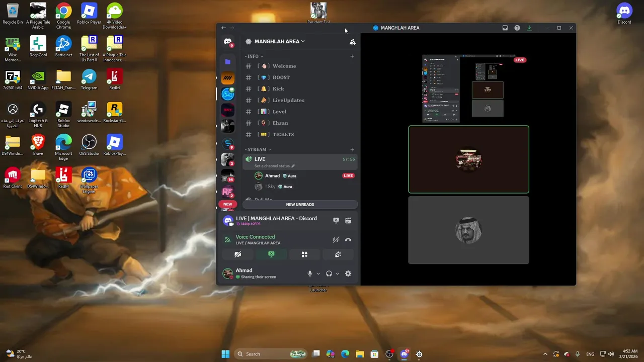Open the purple folder in Discord server list

point(227,61)
